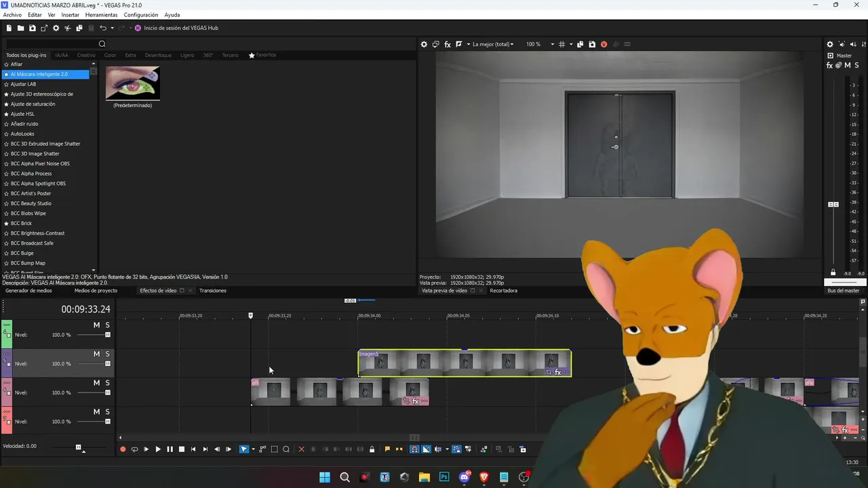Open the Medios de proyecto tab

[96, 291]
